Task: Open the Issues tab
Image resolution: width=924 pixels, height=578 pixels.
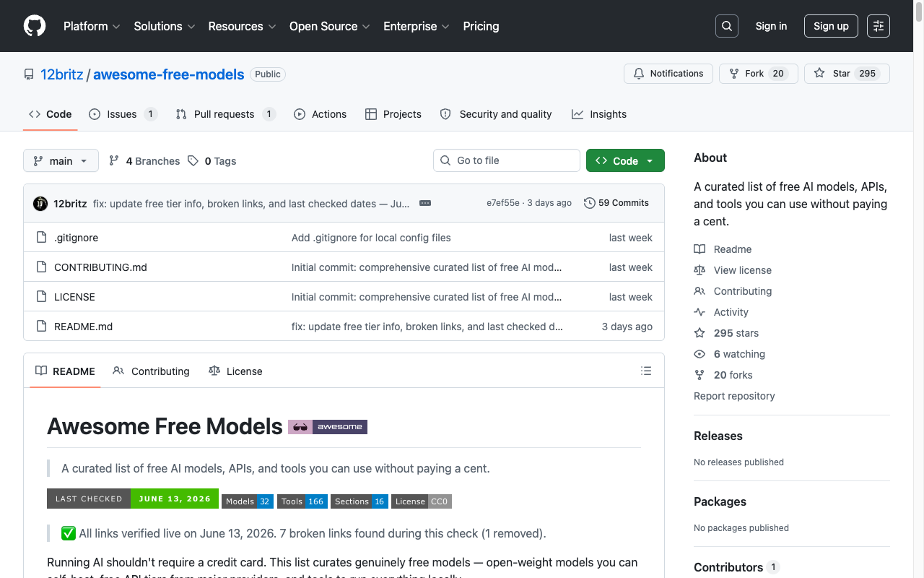Action: (123, 114)
